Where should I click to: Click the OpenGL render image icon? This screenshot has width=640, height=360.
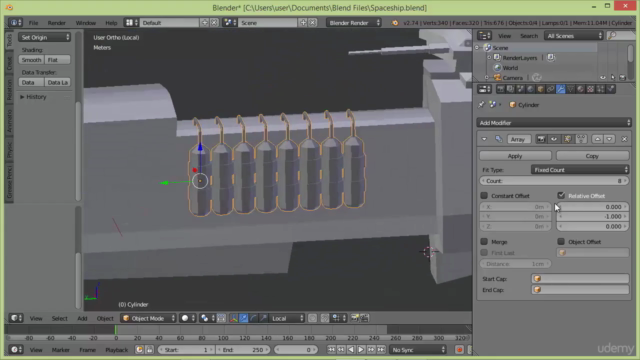coord(355,318)
